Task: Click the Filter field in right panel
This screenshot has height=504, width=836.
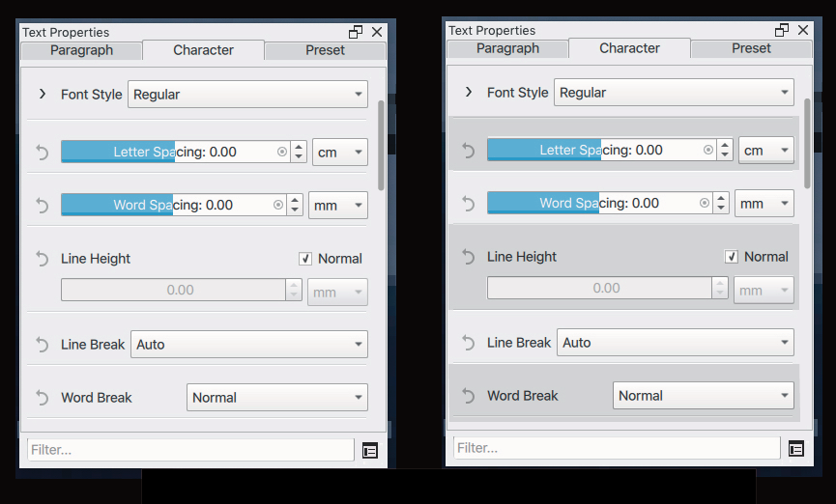Action: pos(617,448)
